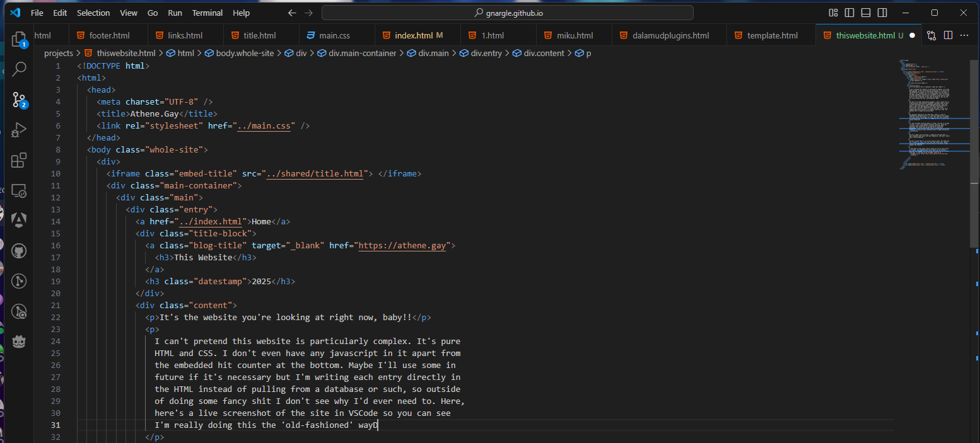Split the editor to the right

(947, 36)
